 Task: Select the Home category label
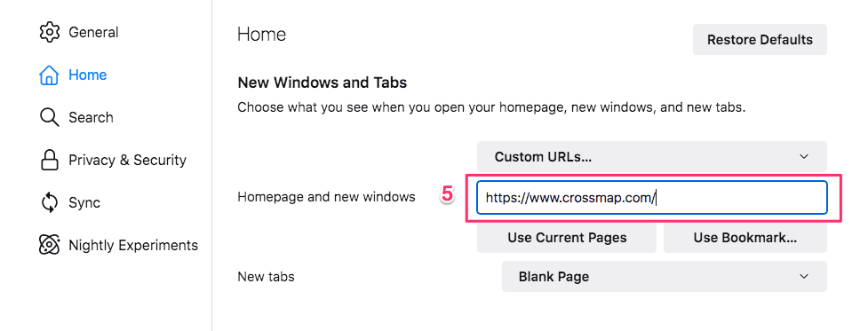(87, 75)
